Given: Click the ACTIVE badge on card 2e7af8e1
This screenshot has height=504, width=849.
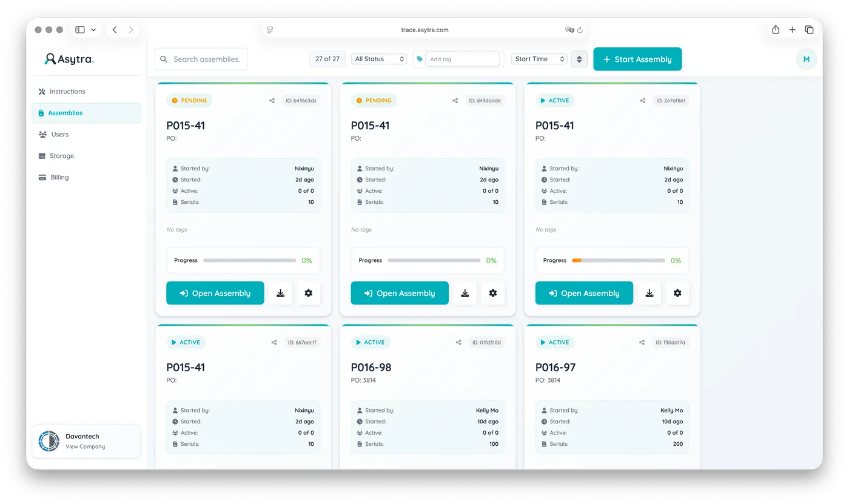Looking at the screenshot, I should point(554,101).
